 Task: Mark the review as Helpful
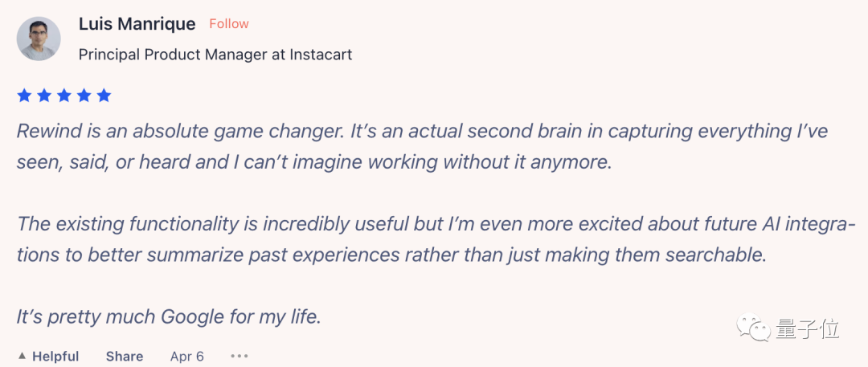55,356
